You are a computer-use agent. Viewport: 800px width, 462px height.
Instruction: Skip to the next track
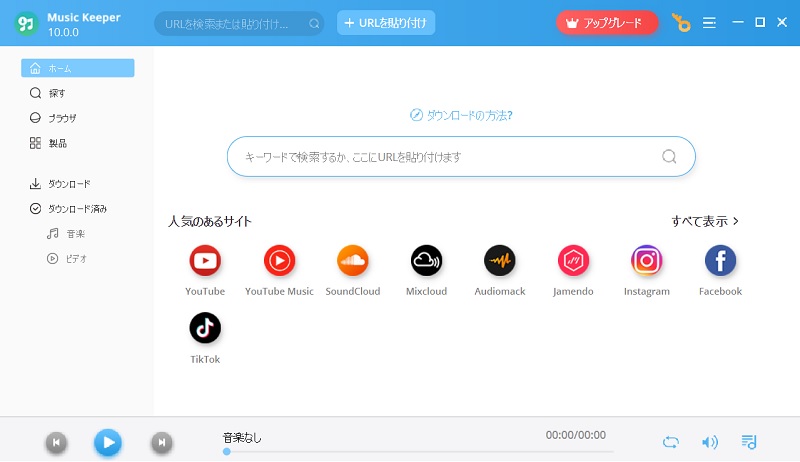pos(161,442)
